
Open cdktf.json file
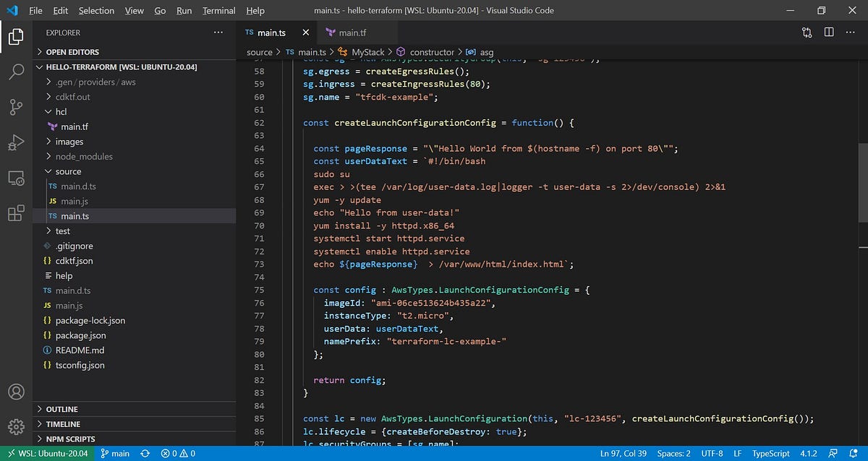[135, 261]
